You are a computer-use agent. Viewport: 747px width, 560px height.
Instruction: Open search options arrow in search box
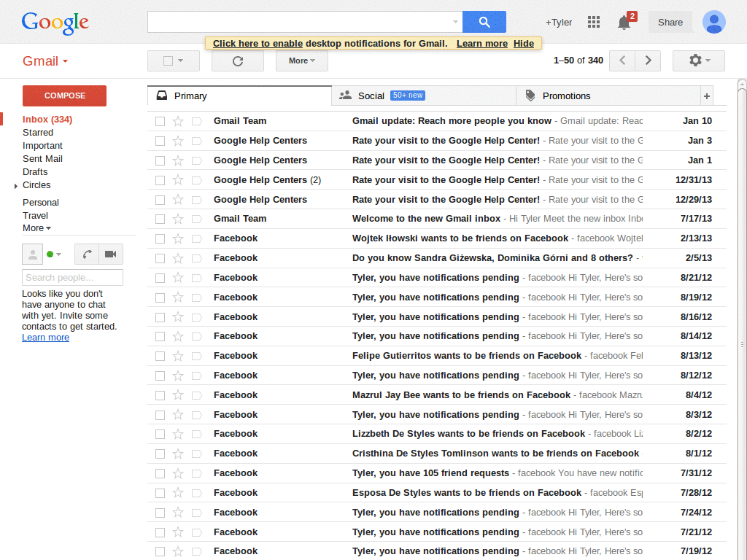tap(455, 22)
